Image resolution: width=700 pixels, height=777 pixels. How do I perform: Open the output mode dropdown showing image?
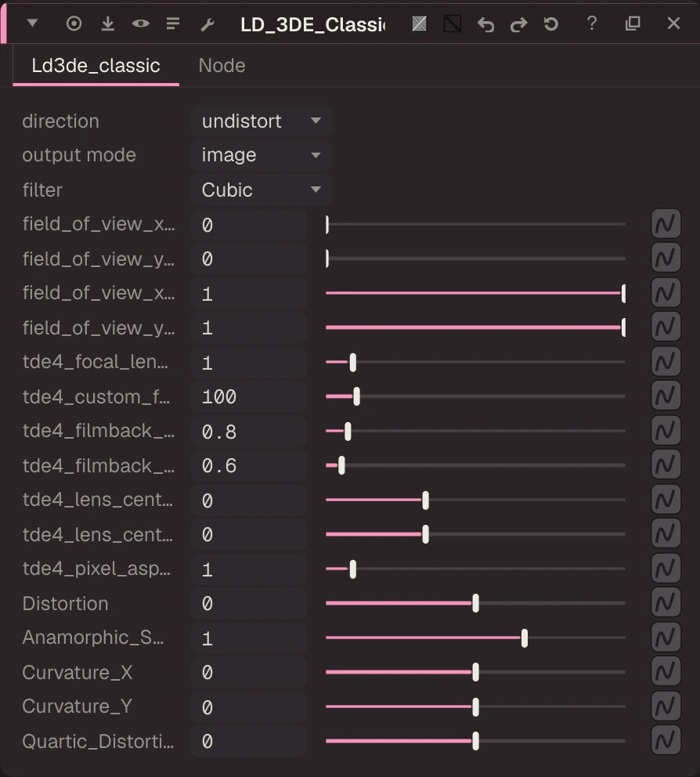[261, 155]
